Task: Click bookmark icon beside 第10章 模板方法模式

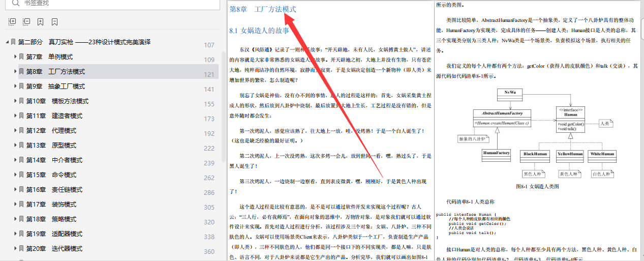Action: (x=21, y=101)
